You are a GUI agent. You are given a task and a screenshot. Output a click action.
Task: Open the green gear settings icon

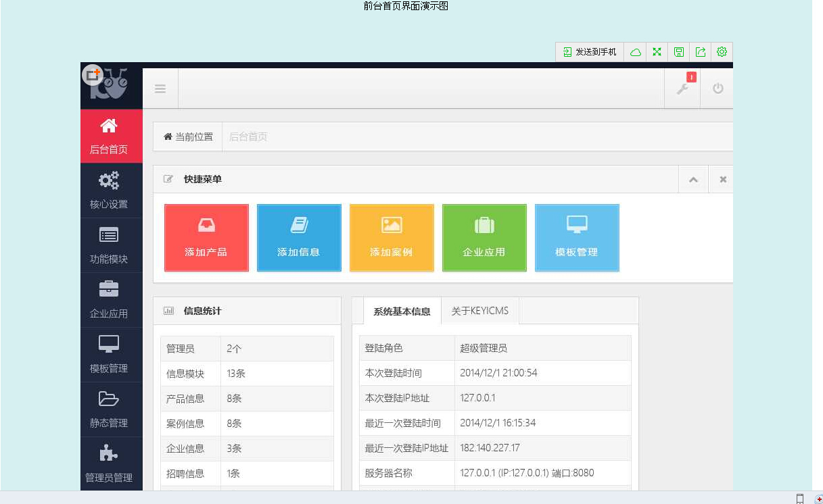pyautogui.click(x=722, y=52)
